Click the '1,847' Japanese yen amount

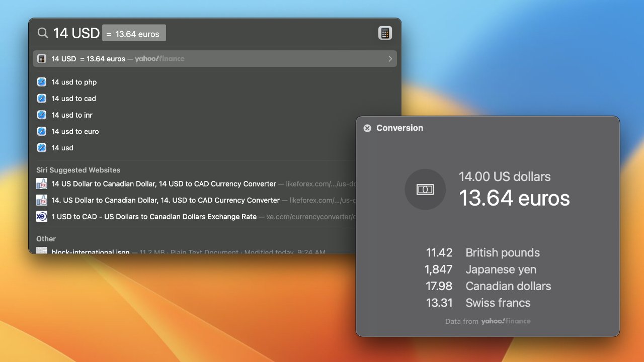pos(439,269)
